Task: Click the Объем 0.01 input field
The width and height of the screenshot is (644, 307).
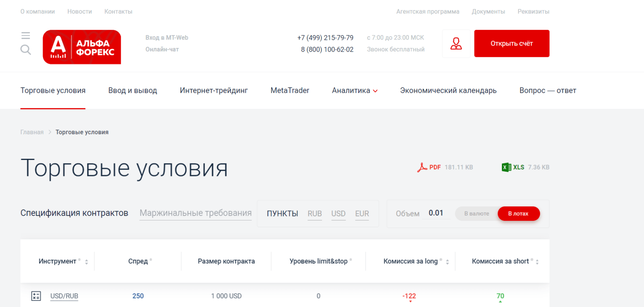Action: tap(436, 213)
